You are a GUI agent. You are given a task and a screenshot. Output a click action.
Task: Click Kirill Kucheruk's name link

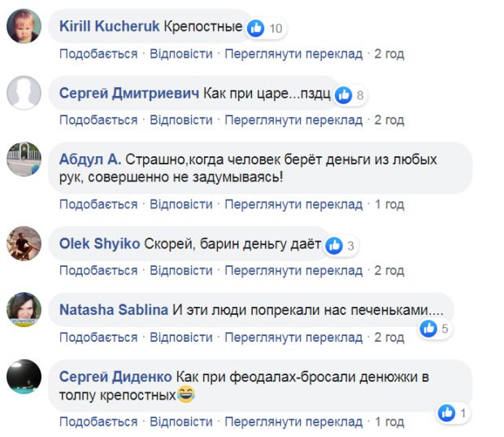(x=109, y=27)
